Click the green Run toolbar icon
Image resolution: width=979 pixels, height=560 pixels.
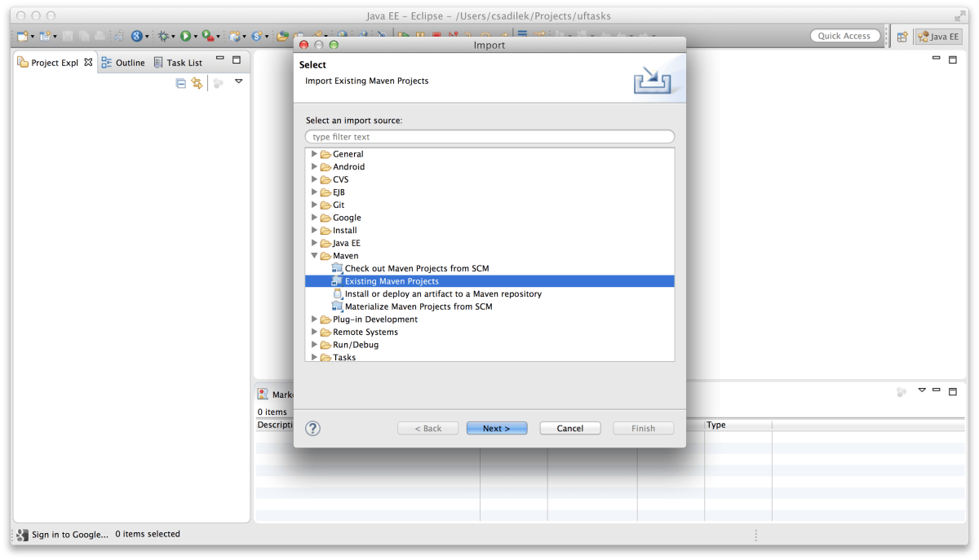186,36
